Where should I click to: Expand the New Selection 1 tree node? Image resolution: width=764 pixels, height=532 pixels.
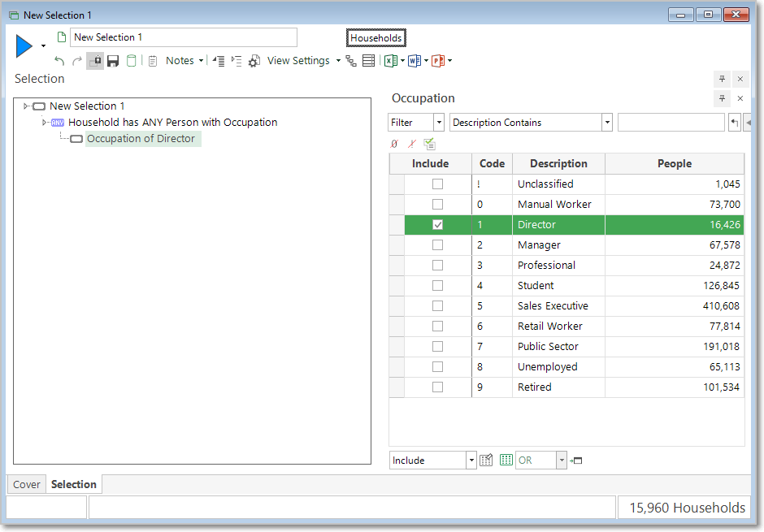point(26,106)
